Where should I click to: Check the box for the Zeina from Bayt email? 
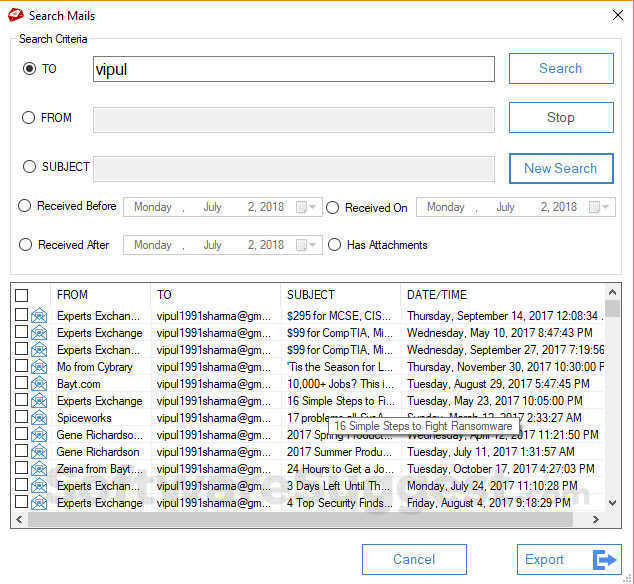pos(21,468)
